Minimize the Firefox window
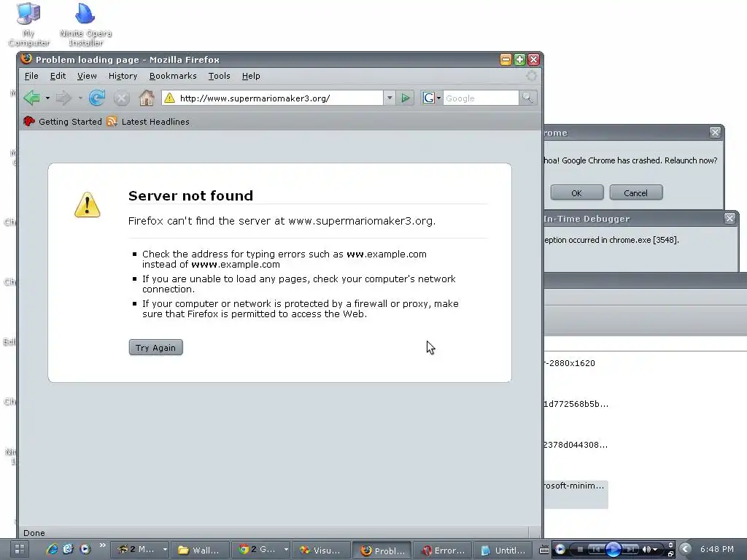Screen dimensions: 747x560 coord(506,60)
